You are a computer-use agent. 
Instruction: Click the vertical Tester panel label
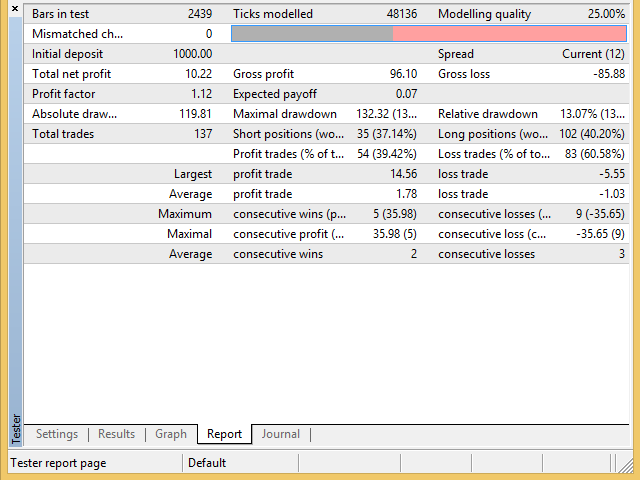(x=14, y=427)
